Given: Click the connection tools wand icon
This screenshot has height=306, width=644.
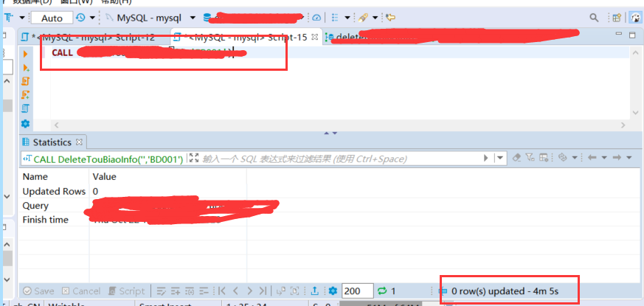Looking at the screenshot, I should pos(363,18).
